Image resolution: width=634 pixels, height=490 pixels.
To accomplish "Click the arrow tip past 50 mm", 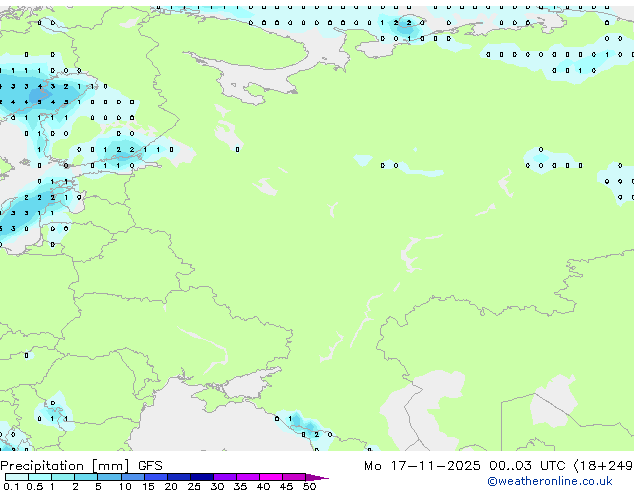I will click(317, 477).
